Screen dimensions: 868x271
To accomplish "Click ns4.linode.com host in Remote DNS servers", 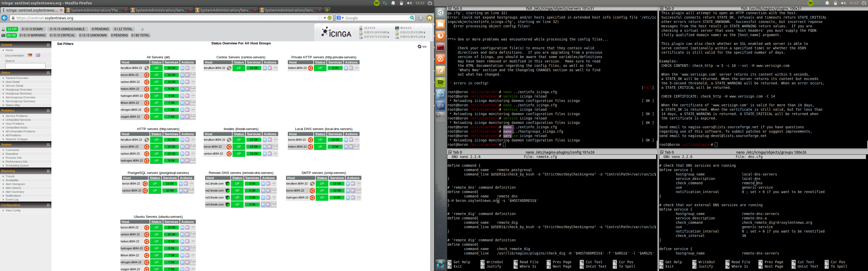I will click(x=214, y=205).
